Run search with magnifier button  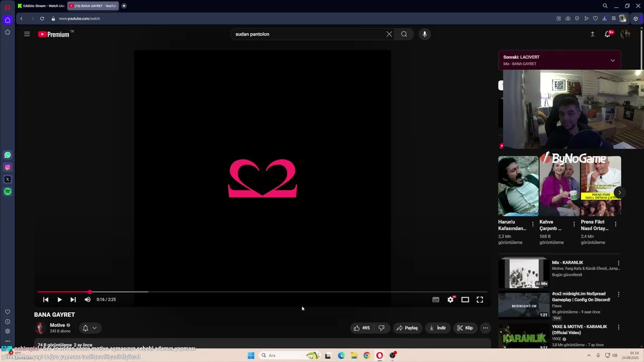(x=404, y=34)
